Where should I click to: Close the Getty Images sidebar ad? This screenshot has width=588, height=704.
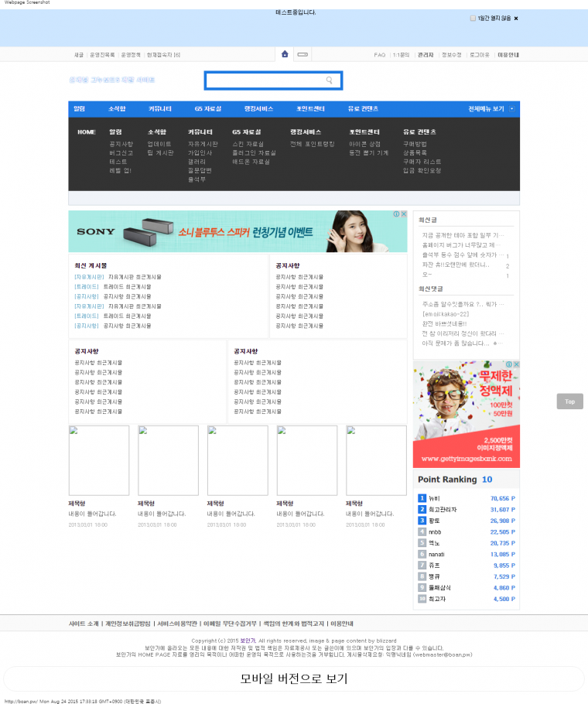(x=516, y=364)
